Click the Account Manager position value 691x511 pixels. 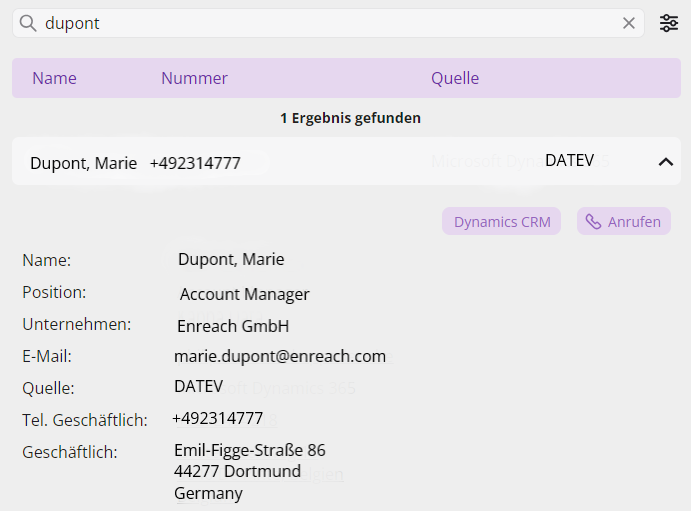[245, 294]
